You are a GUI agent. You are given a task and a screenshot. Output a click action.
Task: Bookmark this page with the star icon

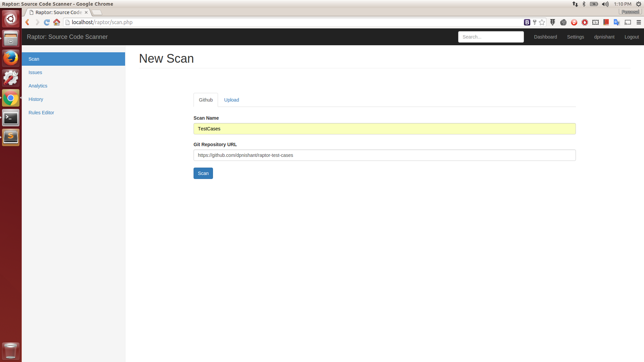pyautogui.click(x=542, y=22)
